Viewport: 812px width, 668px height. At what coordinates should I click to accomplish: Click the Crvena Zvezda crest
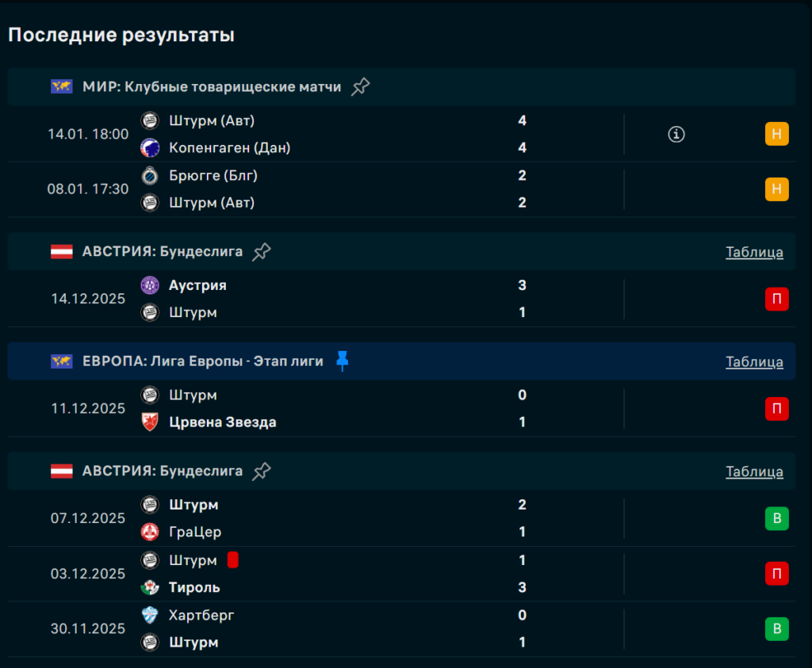point(149,422)
